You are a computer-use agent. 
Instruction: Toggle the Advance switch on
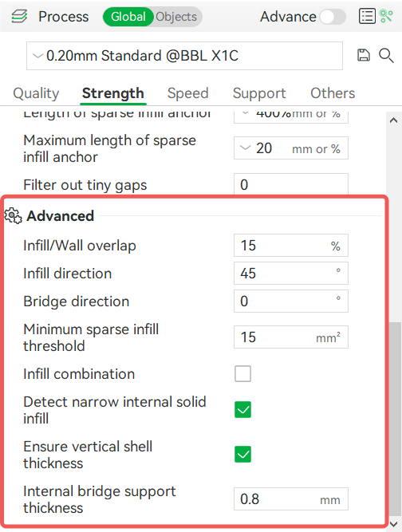click(333, 17)
